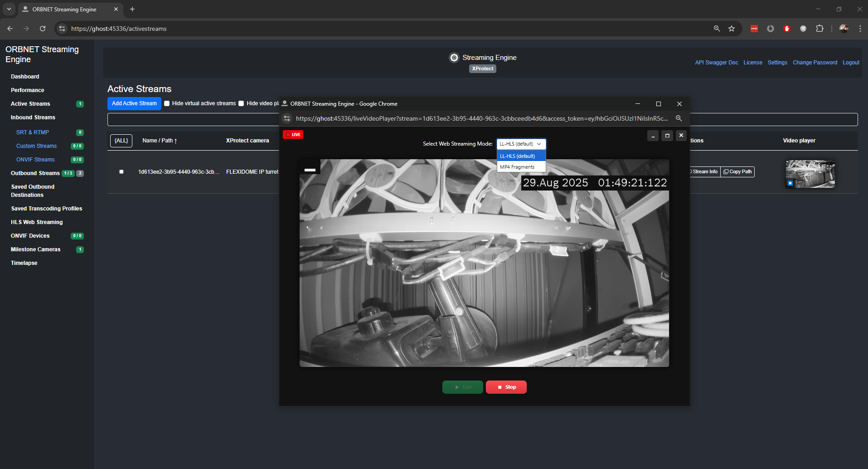Open the Extensions puzzle icon

[820, 29]
